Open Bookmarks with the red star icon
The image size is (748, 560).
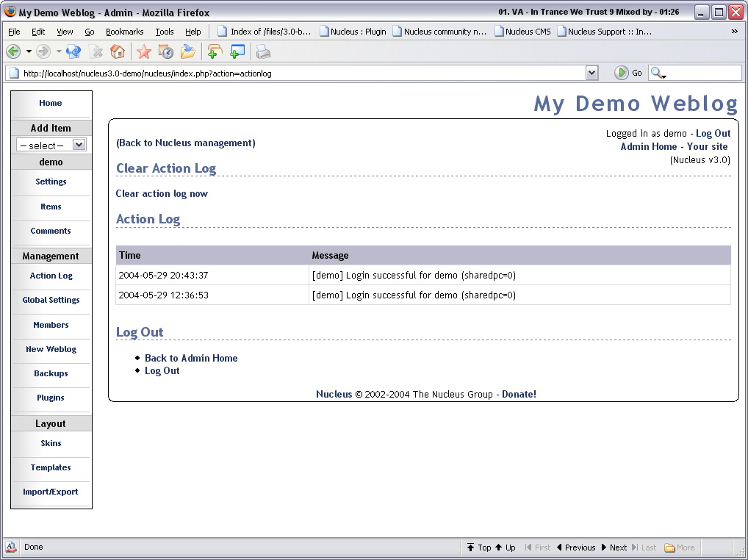[143, 51]
